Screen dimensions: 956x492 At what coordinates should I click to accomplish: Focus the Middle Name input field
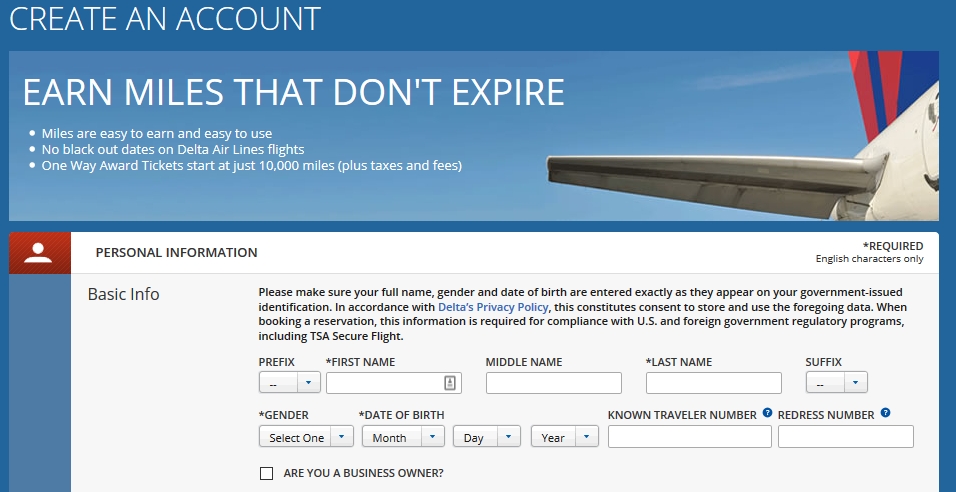(x=554, y=383)
